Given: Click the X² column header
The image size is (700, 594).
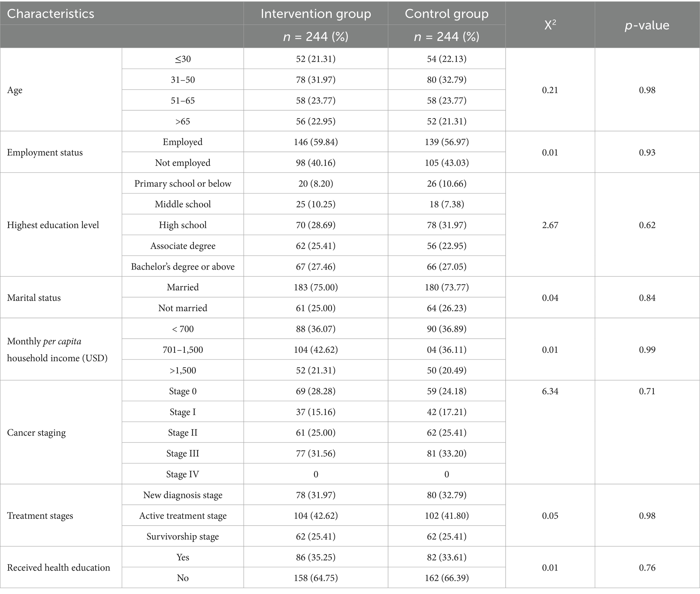Looking at the screenshot, I should pyautogui.click(x=550, y=25).
